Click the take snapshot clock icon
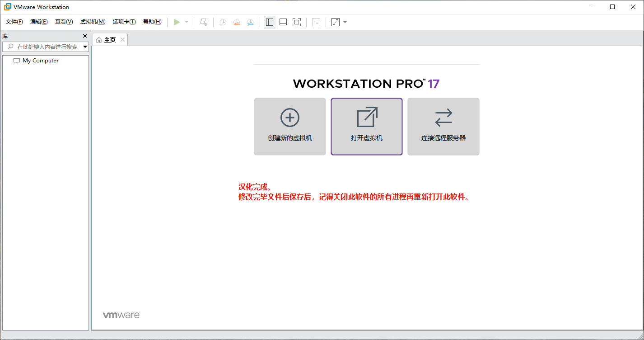 click(x=223, y=22)
